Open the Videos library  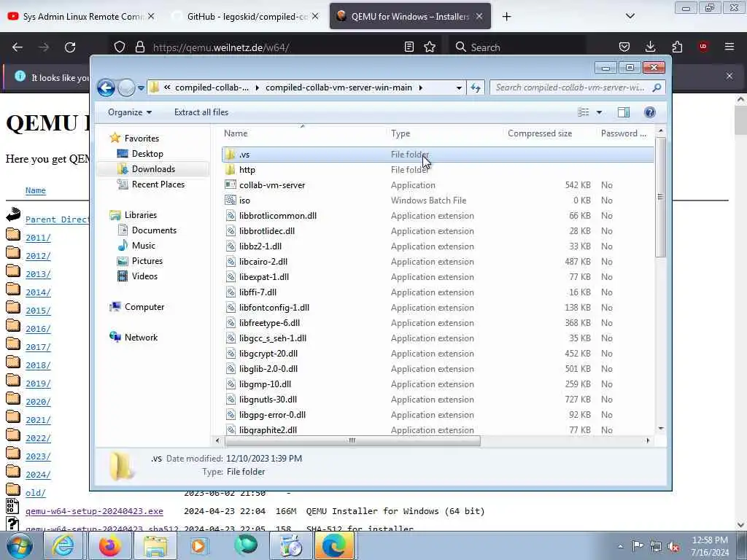coord(144,276)
